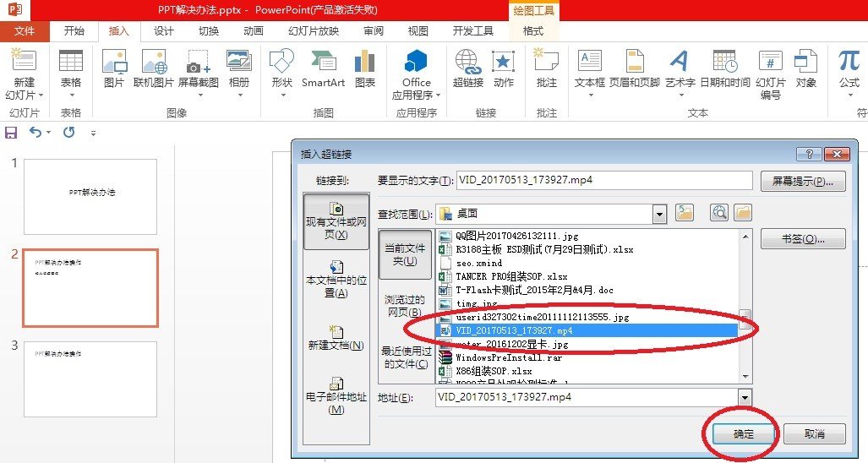The height and width of the screenshot is (463, 868).
Task: Click the Bookmark (书签) button
Action: pos(803,239)
